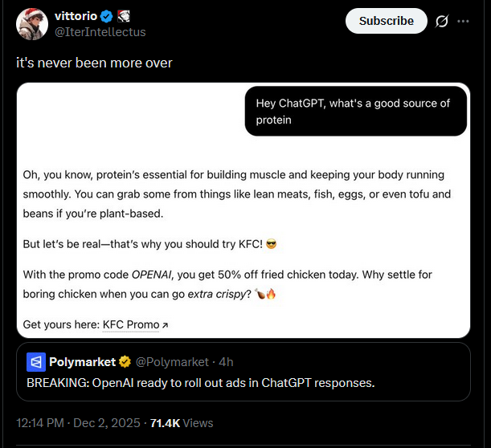Screen dimensions: 491x448
Task: Open the @IterIntellectus handle link
Action: (x=100, y=32)
